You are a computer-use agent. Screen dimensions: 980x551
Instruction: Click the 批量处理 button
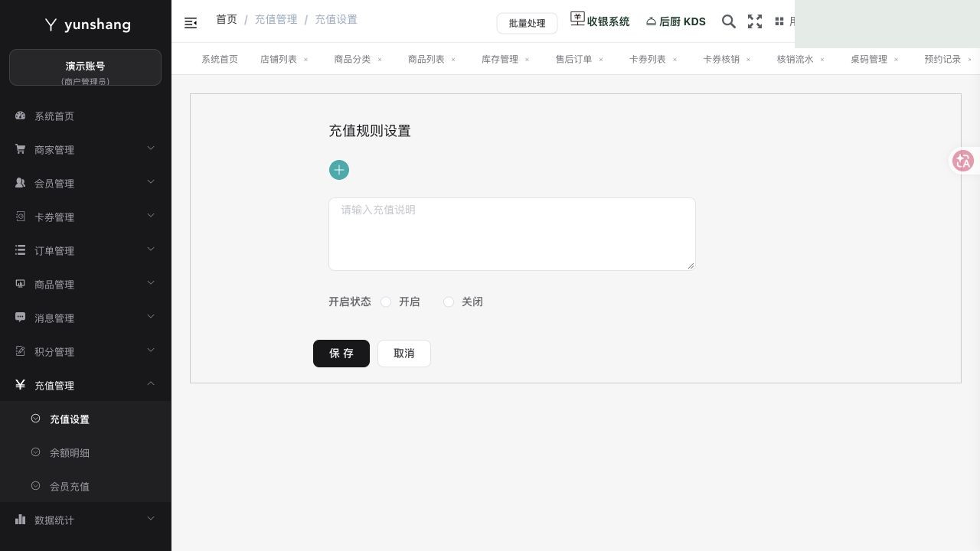pyautogui.click(x=527, y=23)
